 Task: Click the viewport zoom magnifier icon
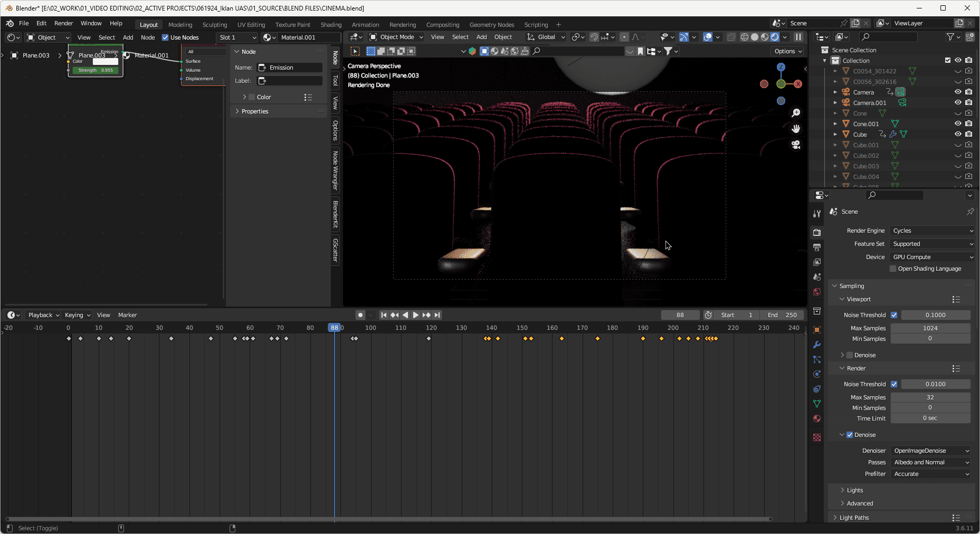(796, 113)
